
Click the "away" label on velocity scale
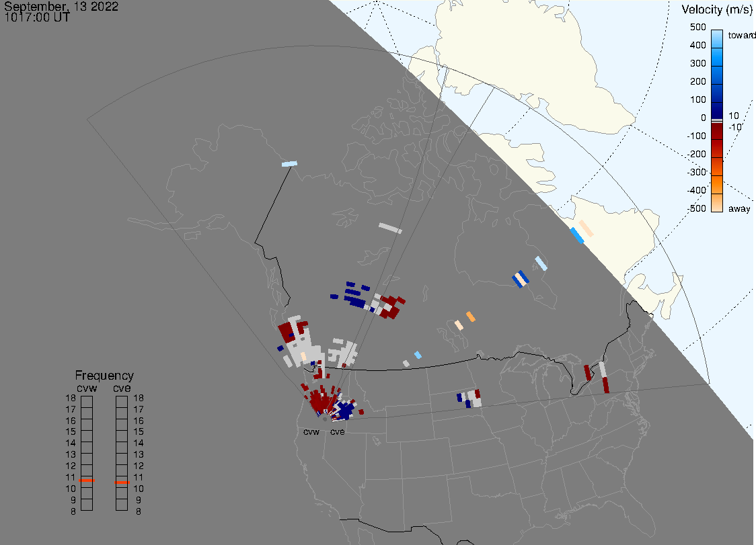tap(739, 208)
